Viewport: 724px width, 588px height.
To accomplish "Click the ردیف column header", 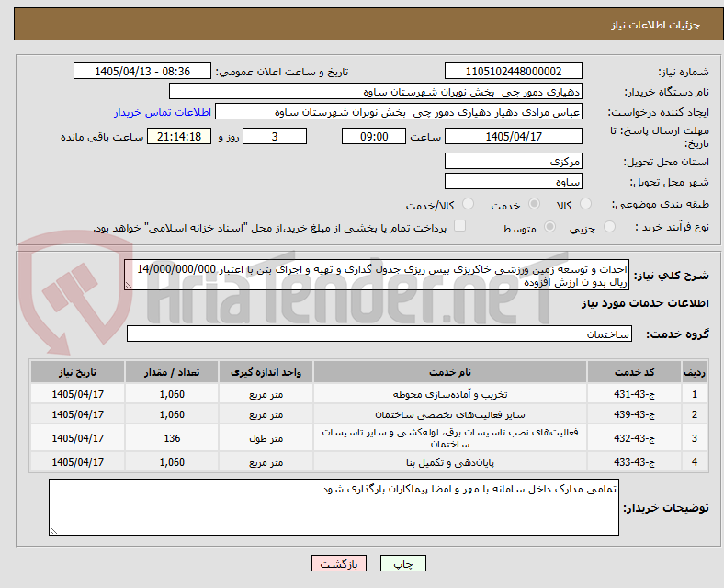I will coord(695,372).
